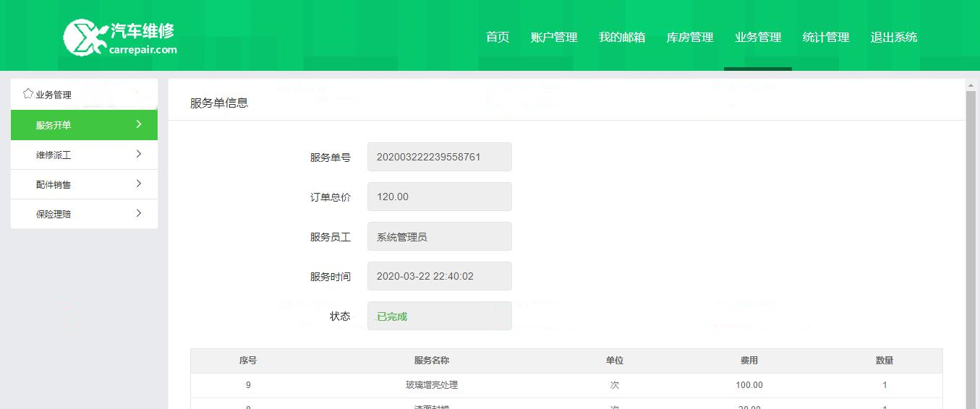The width and height of the screenshot is (980, 409).
Task: Click the carrepair.com wrench logo
Action: click(x=120, y=37)
